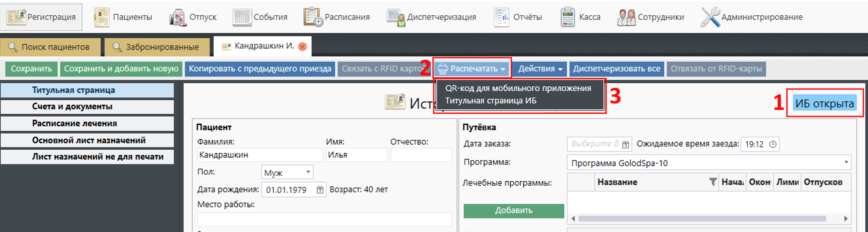Expand the Программа combo box
Viewport: 868px width, 232px height.
click(846, 162)
